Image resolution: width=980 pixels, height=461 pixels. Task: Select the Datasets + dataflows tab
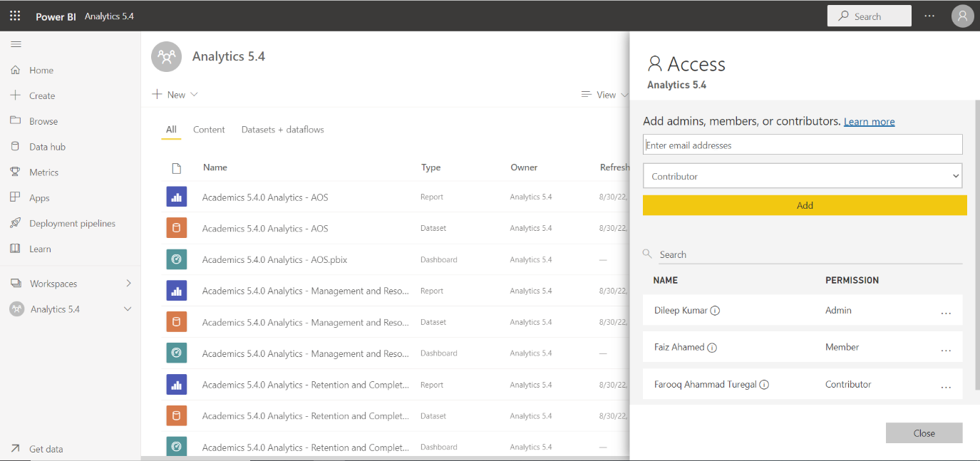(x=282, y=130)
